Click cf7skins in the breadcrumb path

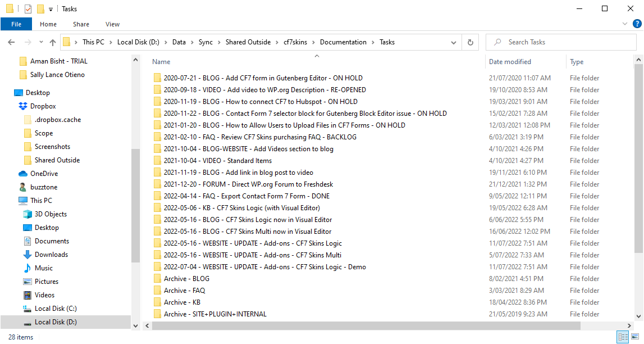pyautogui.click(x=295, y=42)
